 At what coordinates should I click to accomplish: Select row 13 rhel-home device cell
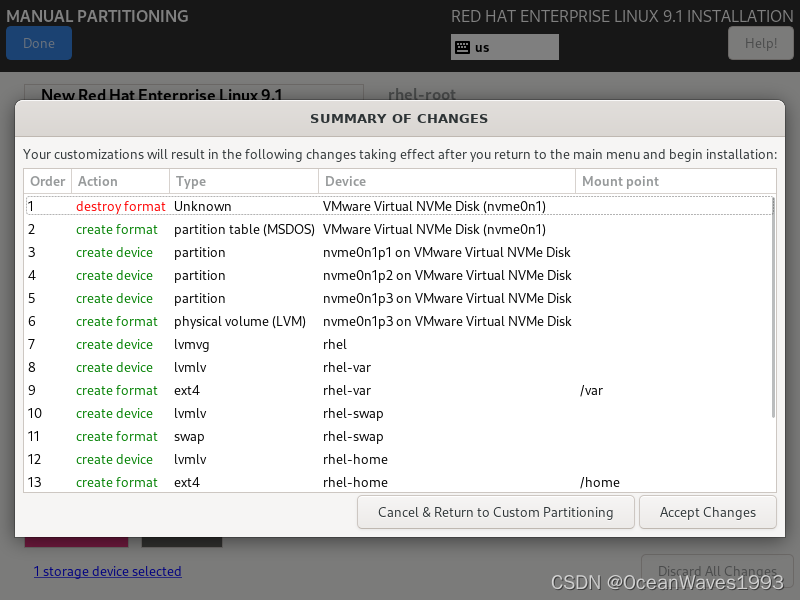pyautogui.click(x=355, y=483)
